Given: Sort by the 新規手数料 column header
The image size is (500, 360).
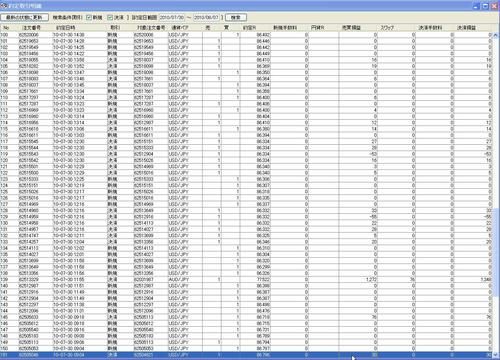Looking at the screenshot, I should pos(285,28).
